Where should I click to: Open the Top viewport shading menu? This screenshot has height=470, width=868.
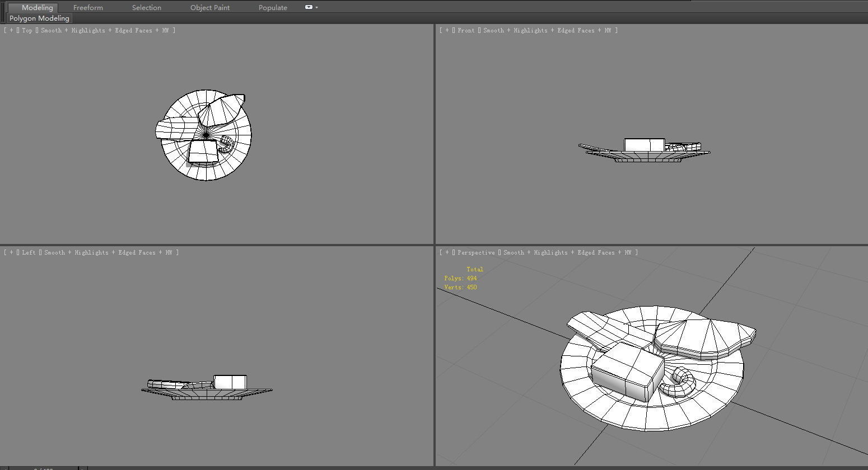105,31
